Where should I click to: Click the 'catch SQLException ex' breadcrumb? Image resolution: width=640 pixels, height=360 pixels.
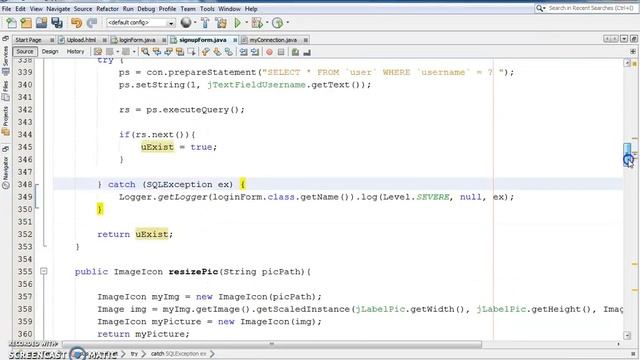click(x=179, y=353)
